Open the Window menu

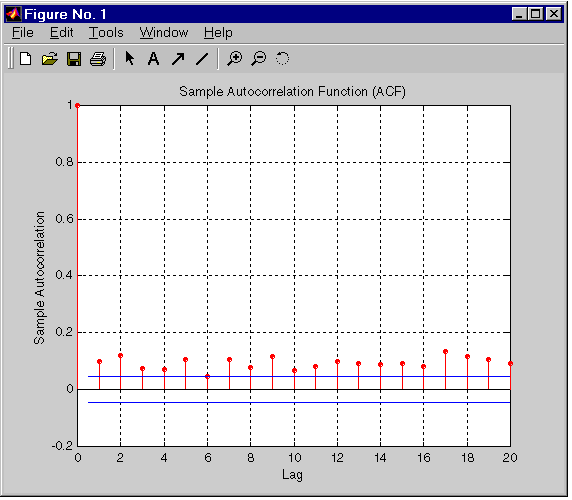click(x=164, y=33)
